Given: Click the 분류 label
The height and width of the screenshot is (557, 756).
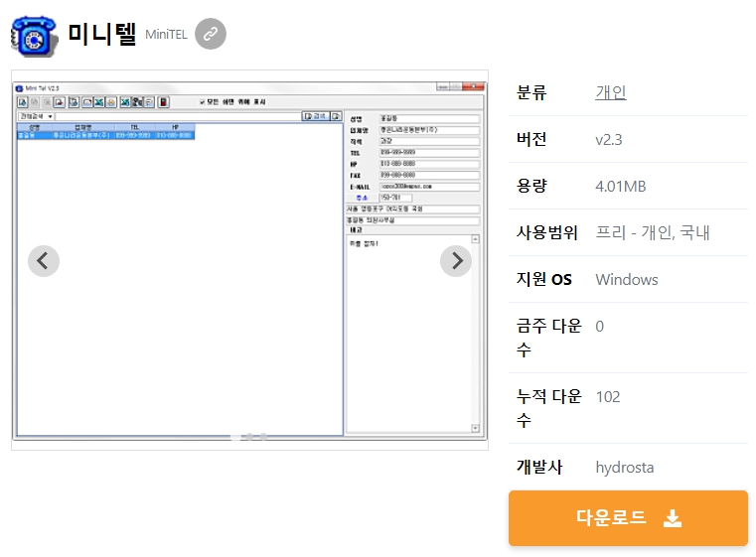Looking at the screenshot, I should tap(531, 92).
